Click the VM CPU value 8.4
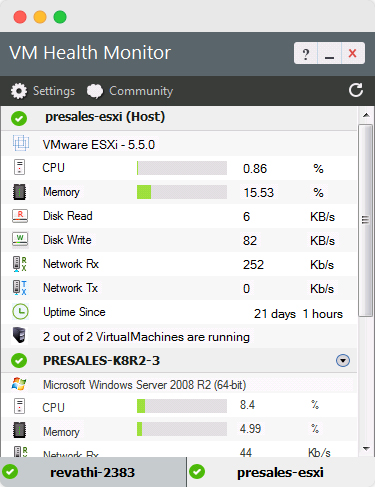This screenshot has width=375, height=487. 247,405
